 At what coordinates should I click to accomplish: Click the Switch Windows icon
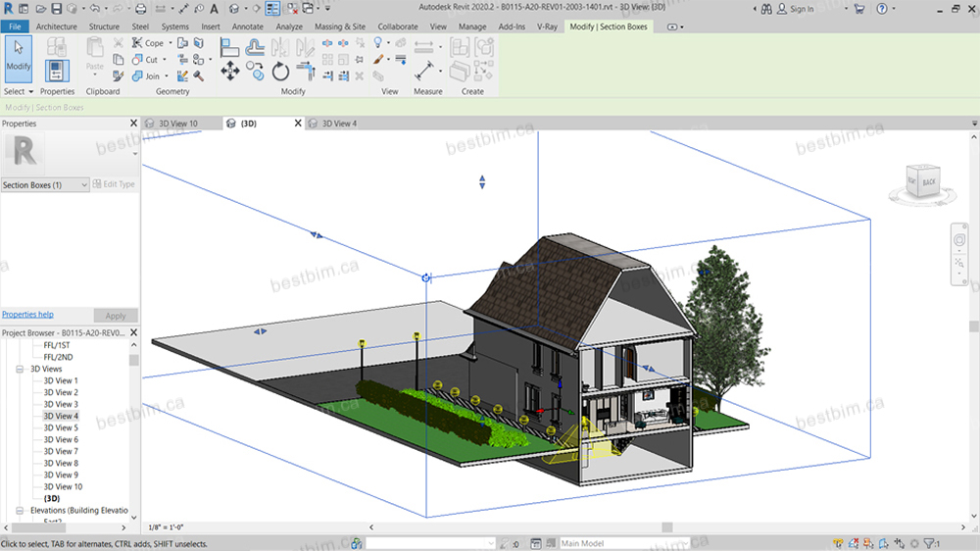coord(308,9)
